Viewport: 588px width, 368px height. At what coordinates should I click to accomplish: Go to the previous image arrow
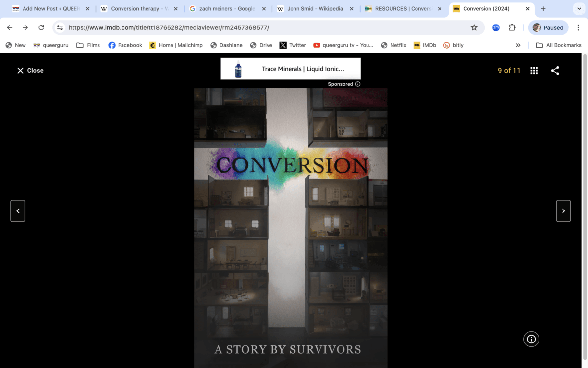pos(18,211)
